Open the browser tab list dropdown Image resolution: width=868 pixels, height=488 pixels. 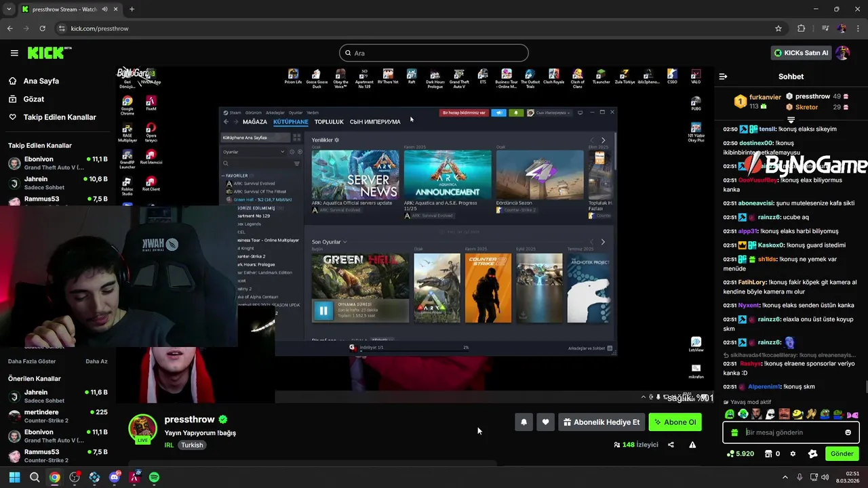(x=9, y=9)
